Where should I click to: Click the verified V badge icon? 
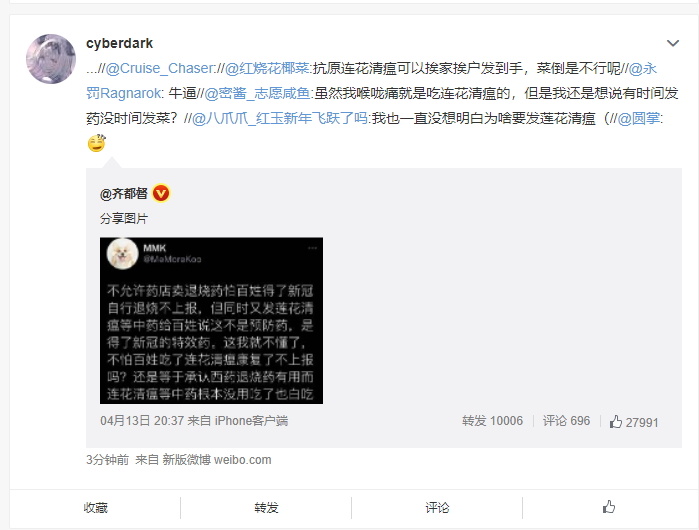tap(161, 193)
